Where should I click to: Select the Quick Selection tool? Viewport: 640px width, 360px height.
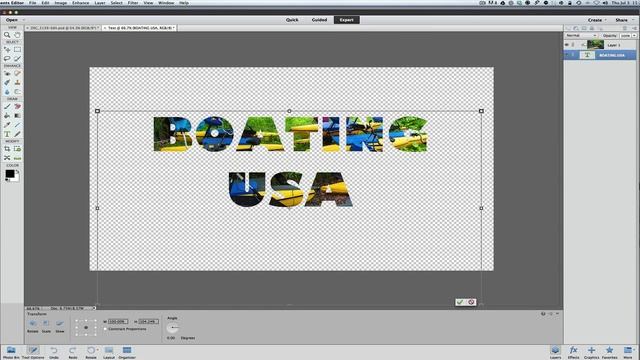pyautogui.click(x=17, y=59)
